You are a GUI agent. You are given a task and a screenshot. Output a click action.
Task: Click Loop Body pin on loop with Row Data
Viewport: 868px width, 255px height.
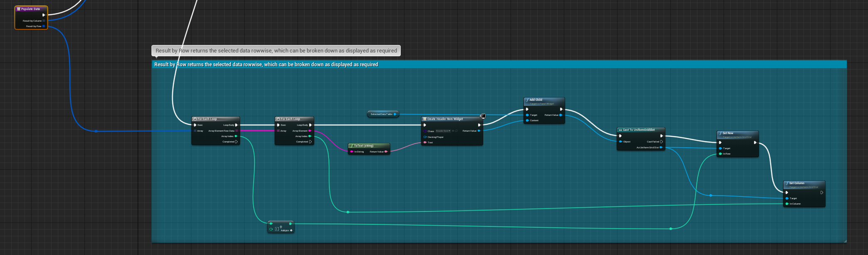pyautogui.click(x=236, y=125)
